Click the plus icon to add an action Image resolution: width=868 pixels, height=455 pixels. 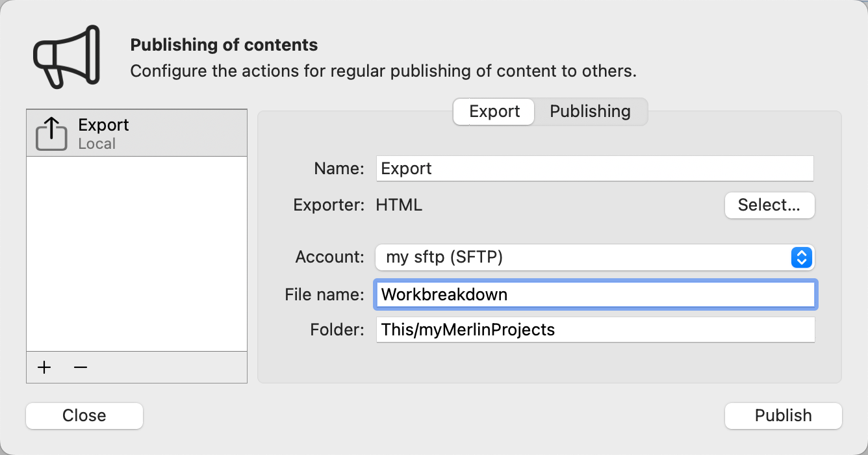44,367
